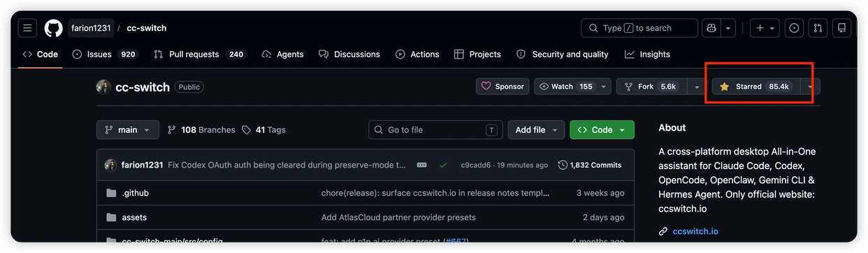
Task: Open commit hash c9cadd6
Action: pos(476,165)
